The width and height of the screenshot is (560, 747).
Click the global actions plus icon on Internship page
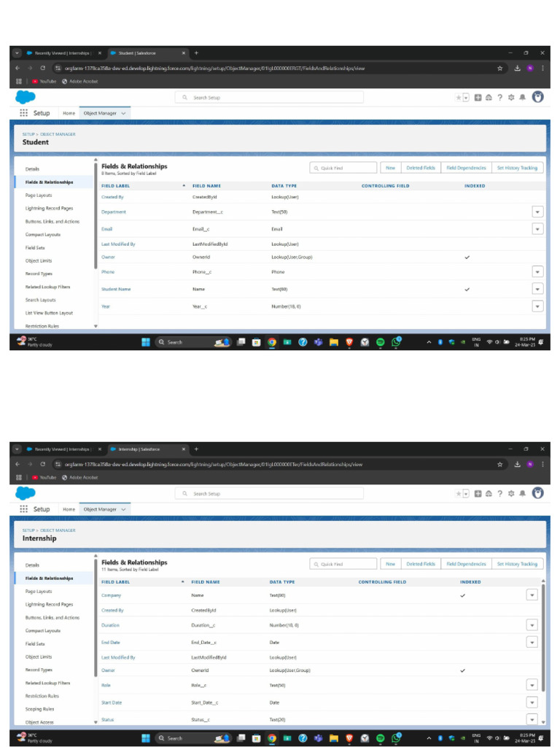click(x=478, y=493)
